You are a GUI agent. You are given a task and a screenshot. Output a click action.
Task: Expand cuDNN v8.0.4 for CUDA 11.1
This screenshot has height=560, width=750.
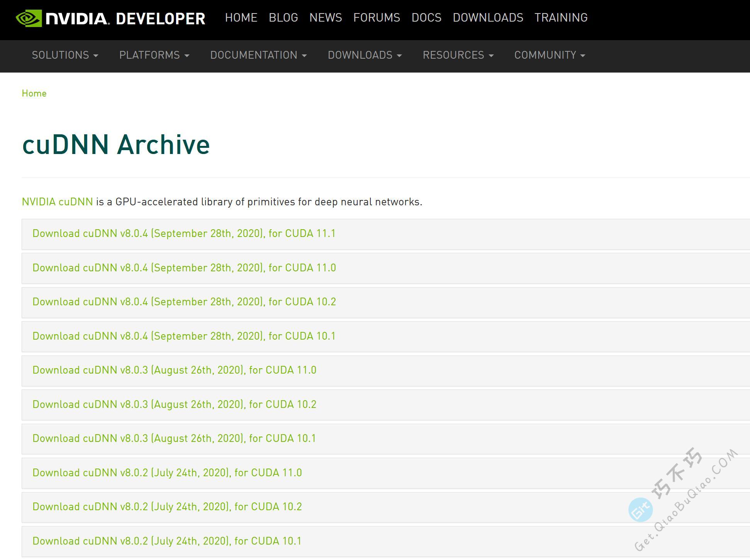pyautogui.click(x=184, y=233)
